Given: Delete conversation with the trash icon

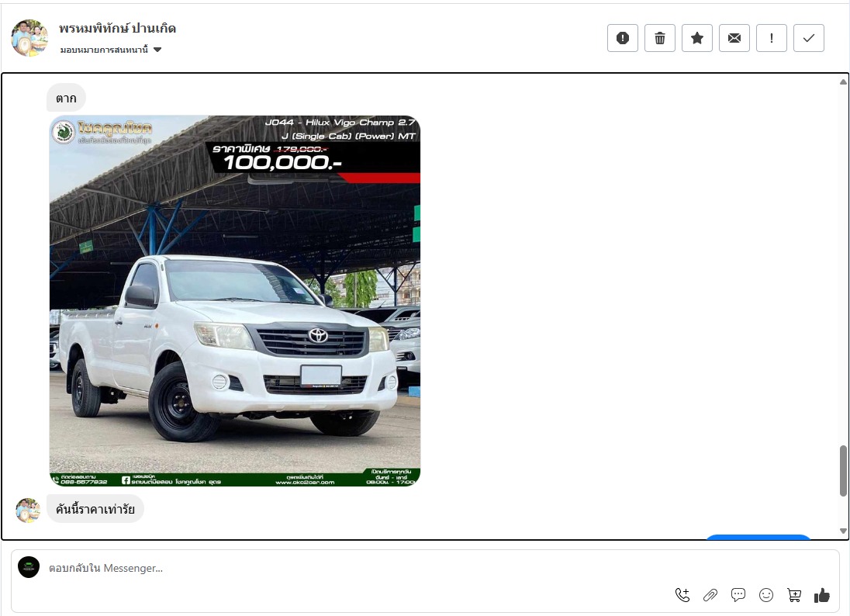Looking at the screenshot, I should (x=659, y=38).
